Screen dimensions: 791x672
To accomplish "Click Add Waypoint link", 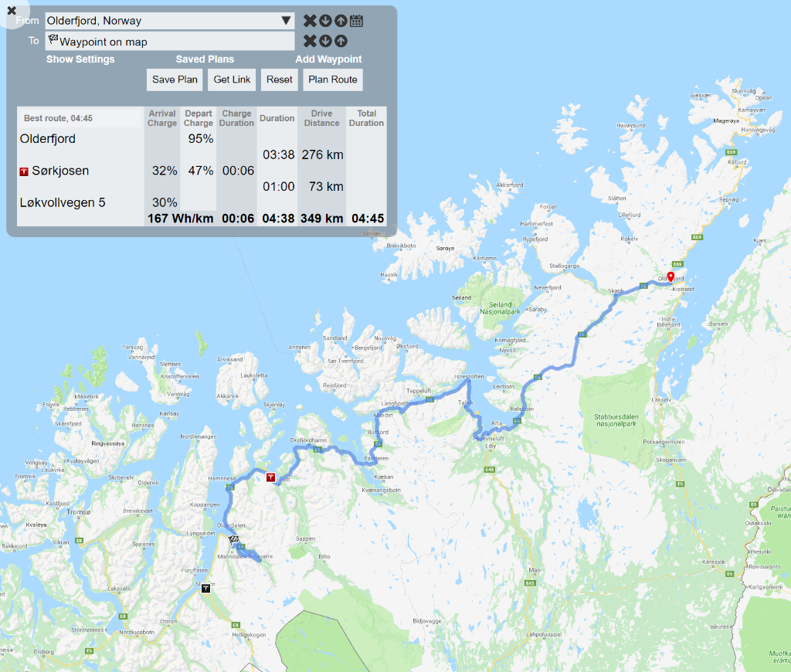I will [x=328, y=59].
